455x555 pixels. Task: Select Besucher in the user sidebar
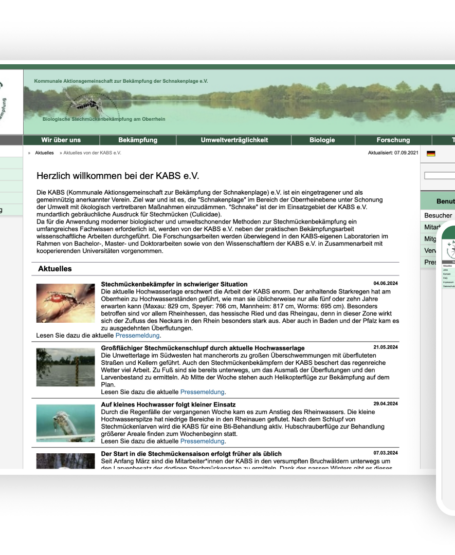tap(438, 215)
